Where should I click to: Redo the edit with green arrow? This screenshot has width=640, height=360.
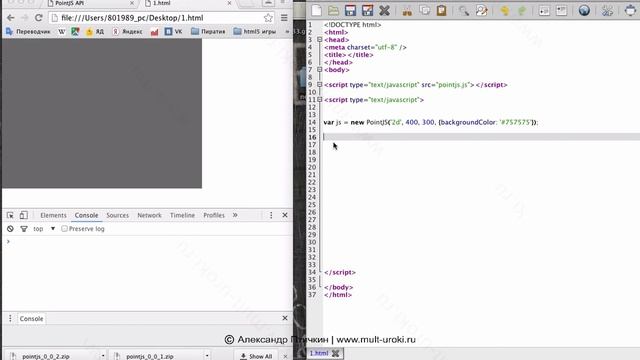(522, 10)
